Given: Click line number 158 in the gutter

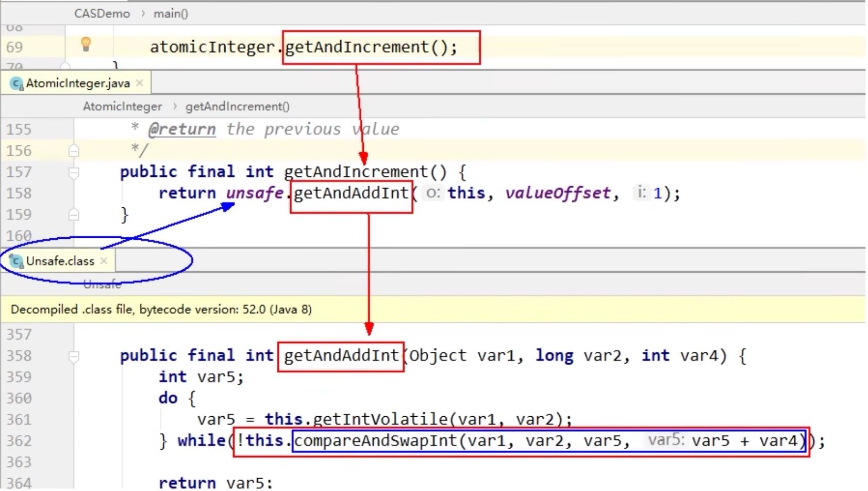Looking at the screenshot, I should click(19, 193).
